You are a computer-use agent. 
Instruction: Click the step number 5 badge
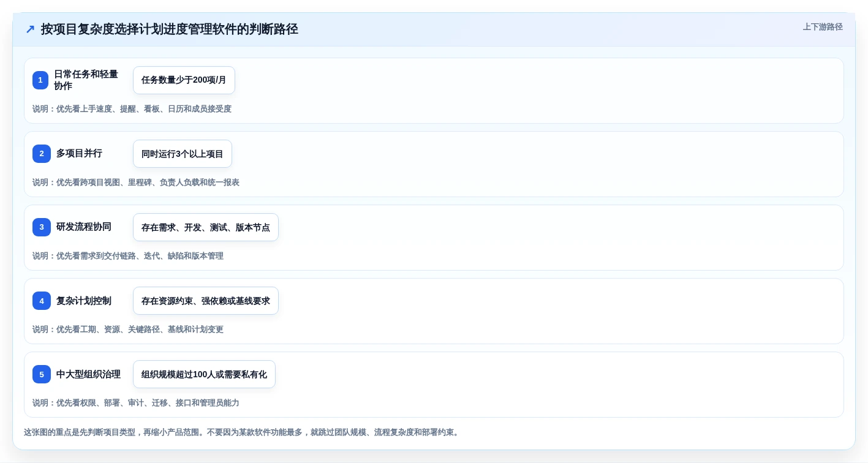click(x=42, y=374)
